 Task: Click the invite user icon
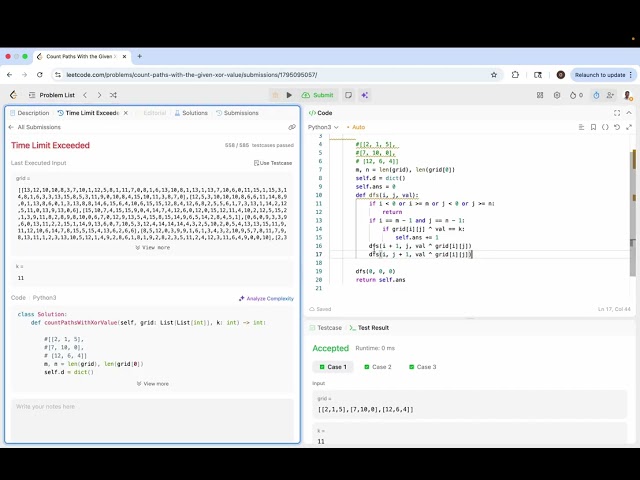[x=610, y=95]
